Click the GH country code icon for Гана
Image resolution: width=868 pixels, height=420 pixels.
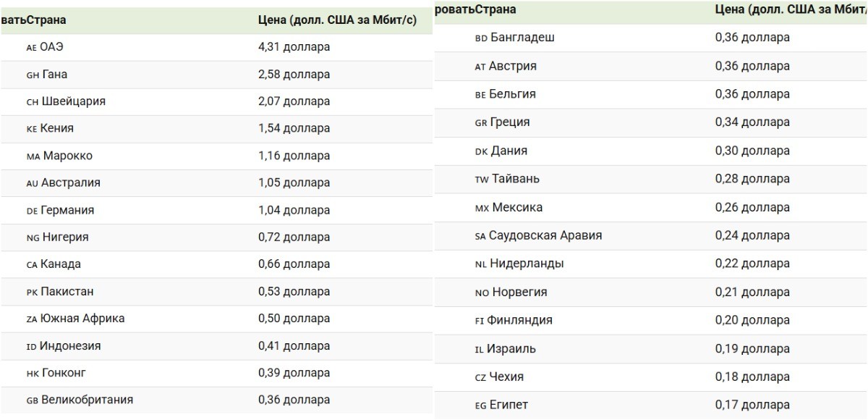[x=32, y=75]
